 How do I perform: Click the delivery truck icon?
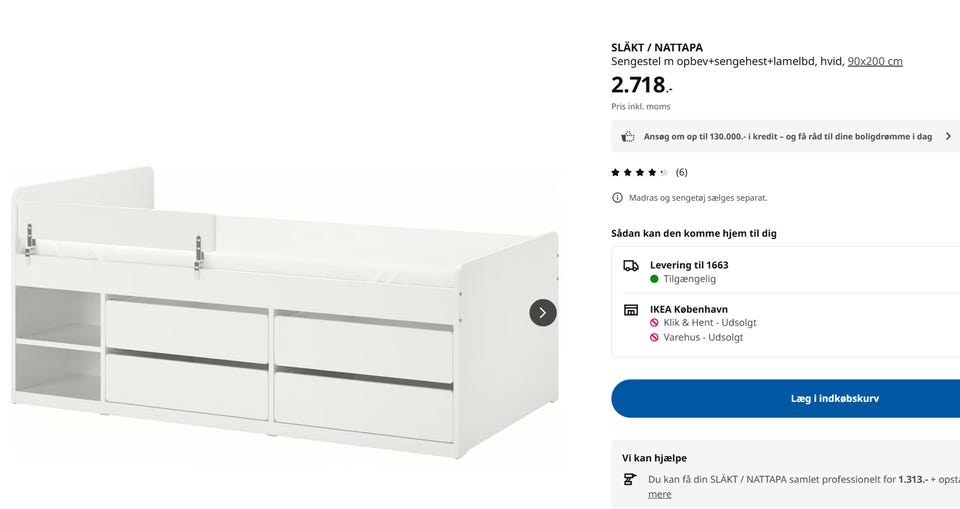(631, 266)
